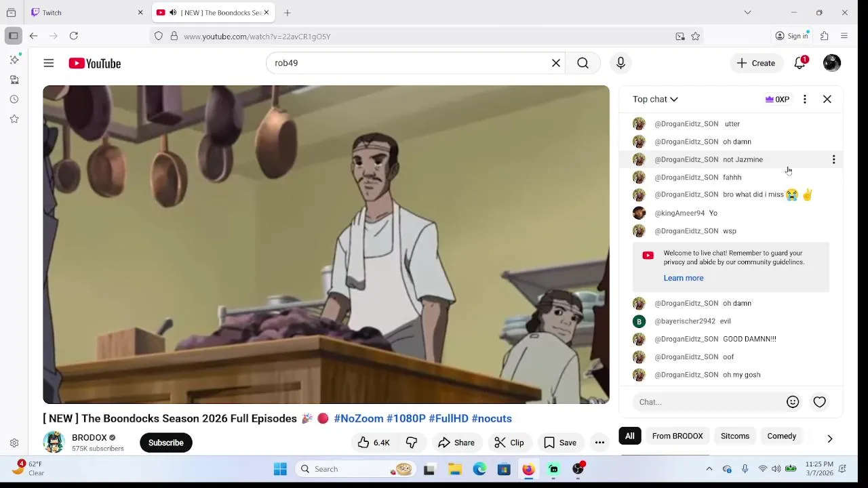Open more video actions ellipsis
The image size is (868, 488).
coord(599,443)
